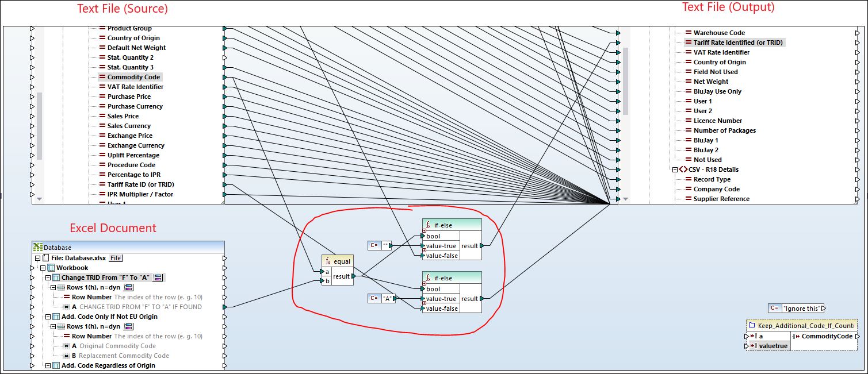Select the equal function title
This screenshot has height=374, width=868.
tap(338, 261)
